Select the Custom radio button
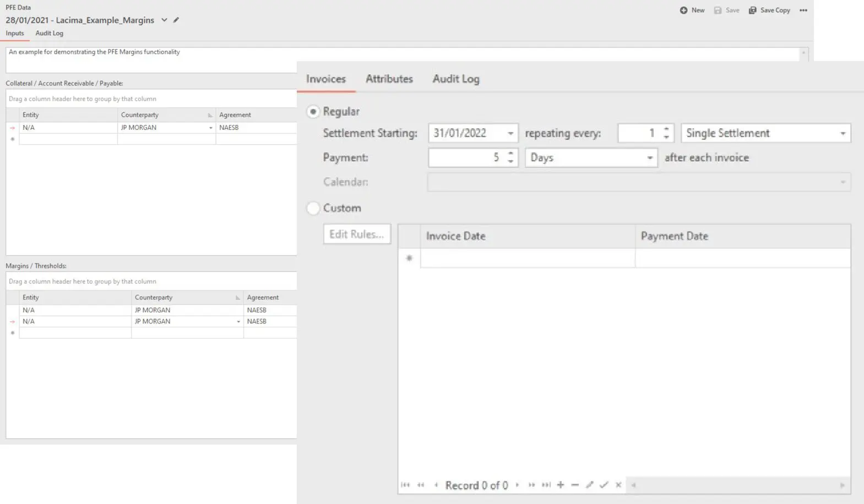The width and height of the screenshot is (864, 504). (x=313, y=208)
